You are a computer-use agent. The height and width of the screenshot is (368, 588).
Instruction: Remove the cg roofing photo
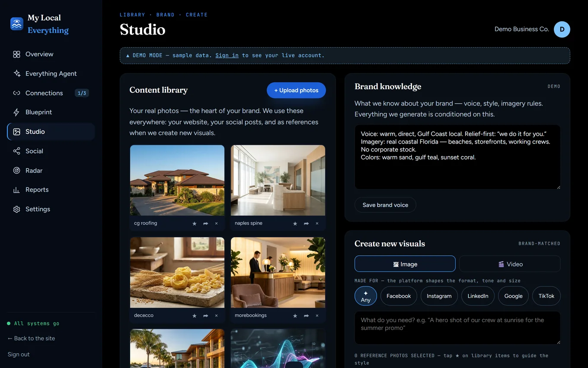[x=216, y=223]
